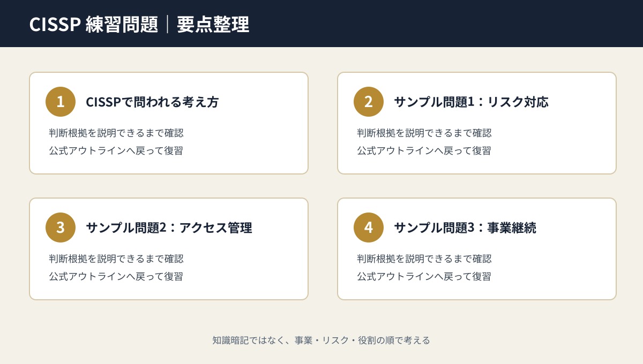This screenshot has height=364, width=643.
Task: Click 判断根拠を説明できるまで確認 in card 4
Action: tap(424, 259)
